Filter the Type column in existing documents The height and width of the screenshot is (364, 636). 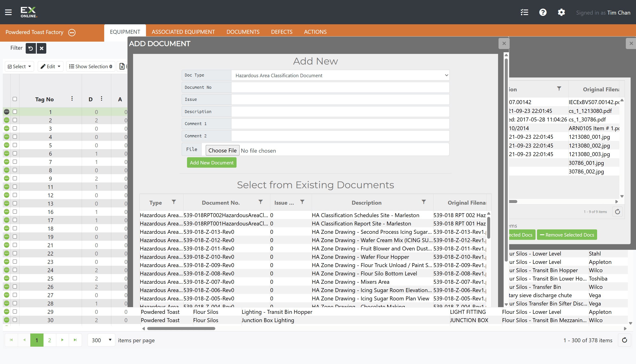tap(174, 202)
